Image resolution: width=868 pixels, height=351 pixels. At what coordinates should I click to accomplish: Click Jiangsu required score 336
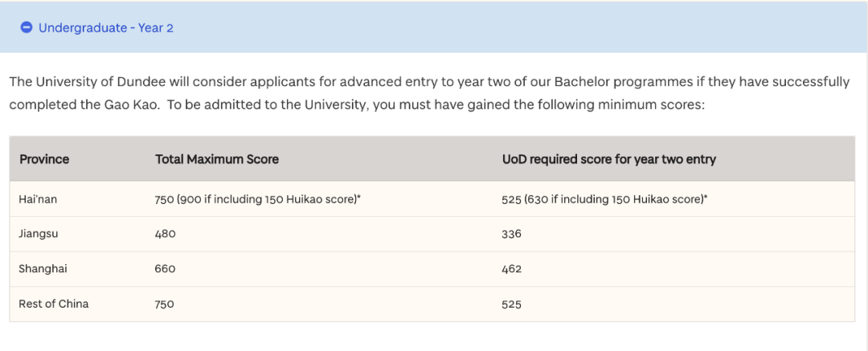[x=511, y=235]
